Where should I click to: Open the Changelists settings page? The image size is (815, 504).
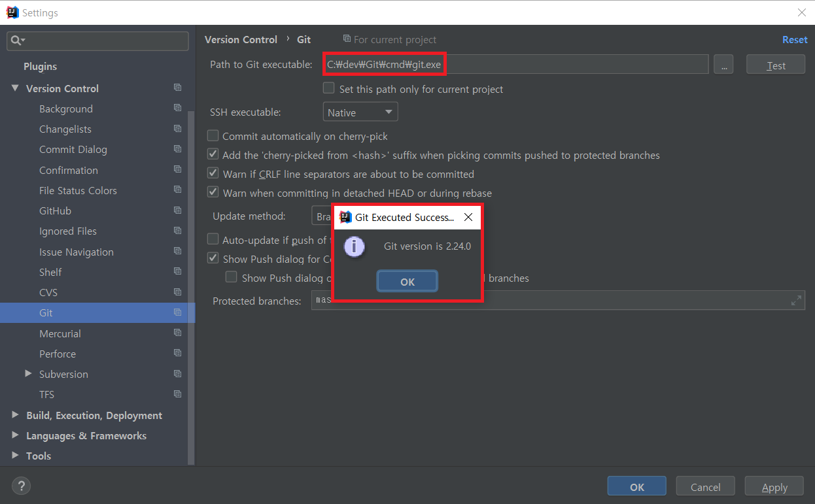pyautogui.click(x=65, y=129)
